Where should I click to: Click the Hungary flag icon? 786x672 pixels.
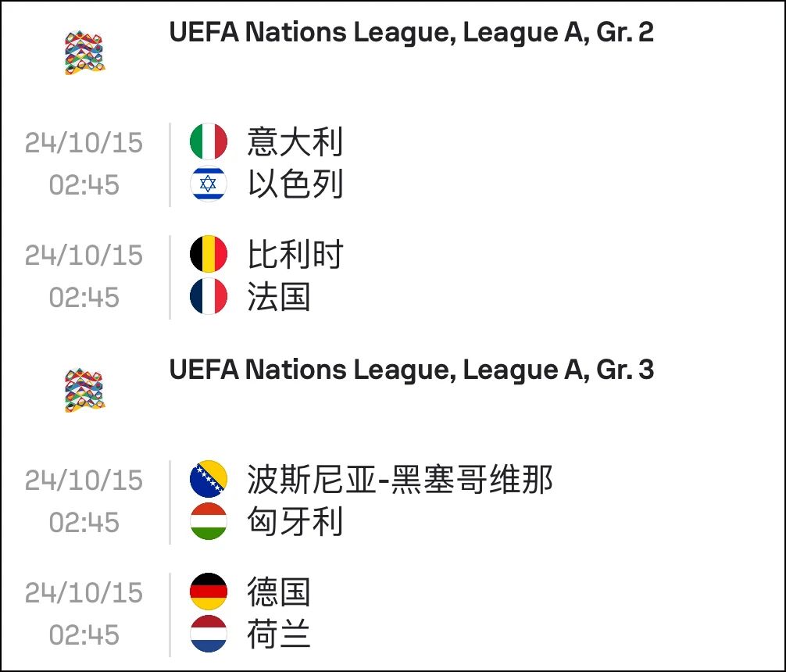(x=209, y=521)
